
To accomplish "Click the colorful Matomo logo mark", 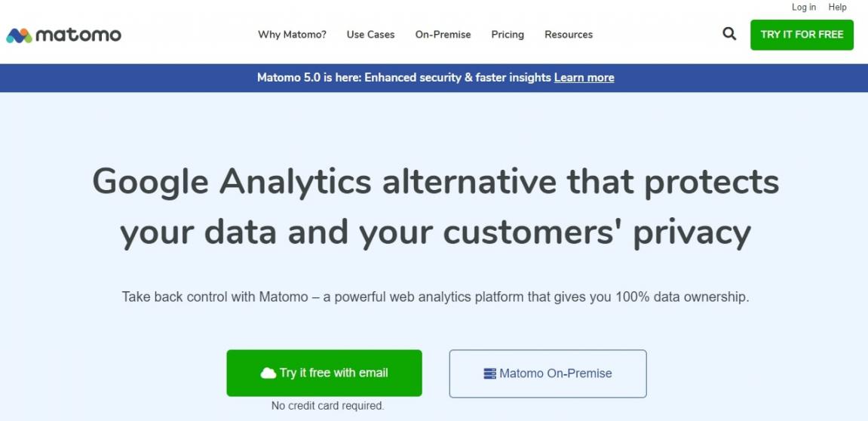I will [x=19, y=35].
